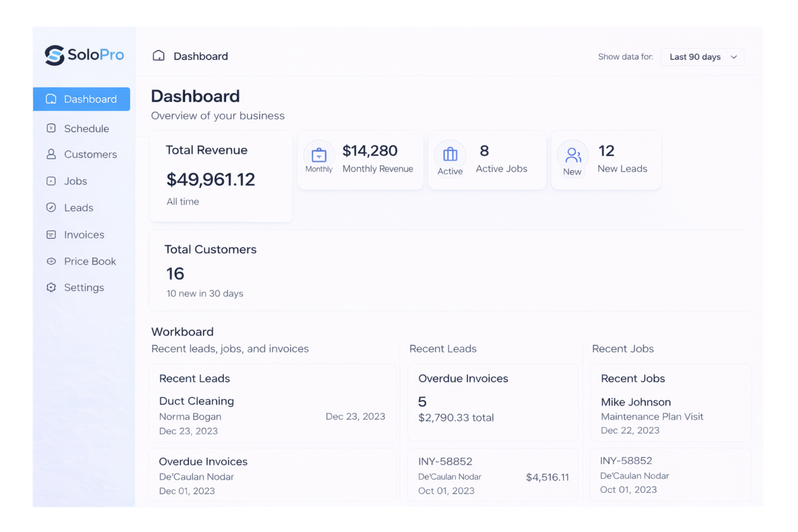Click the $2,790.33 total text

(x=456, y=417)
